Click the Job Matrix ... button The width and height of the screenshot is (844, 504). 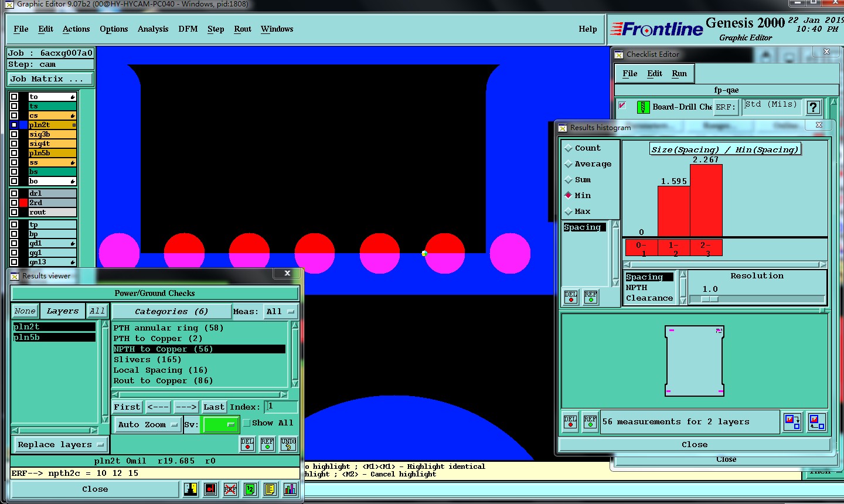[x=50, y=79]
